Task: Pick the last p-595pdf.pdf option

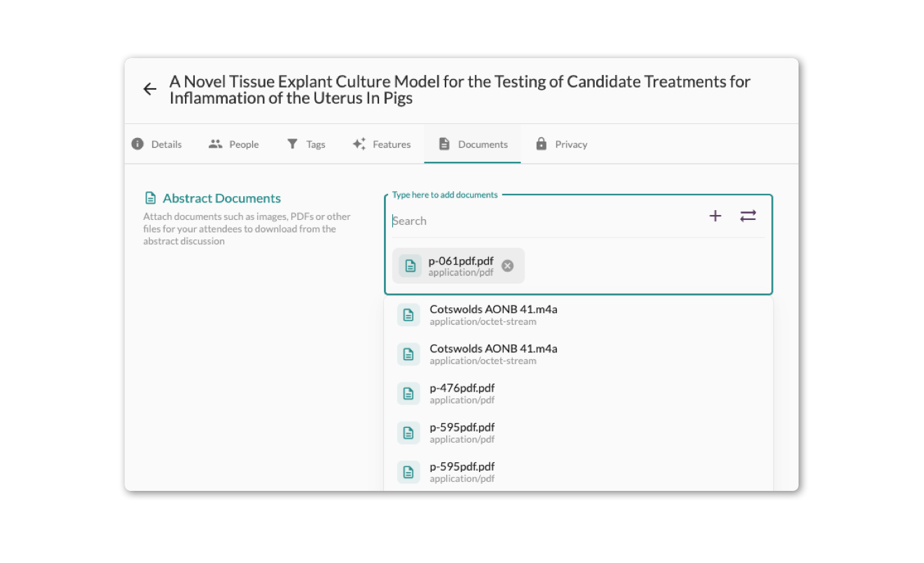Action: coord(462,471)
